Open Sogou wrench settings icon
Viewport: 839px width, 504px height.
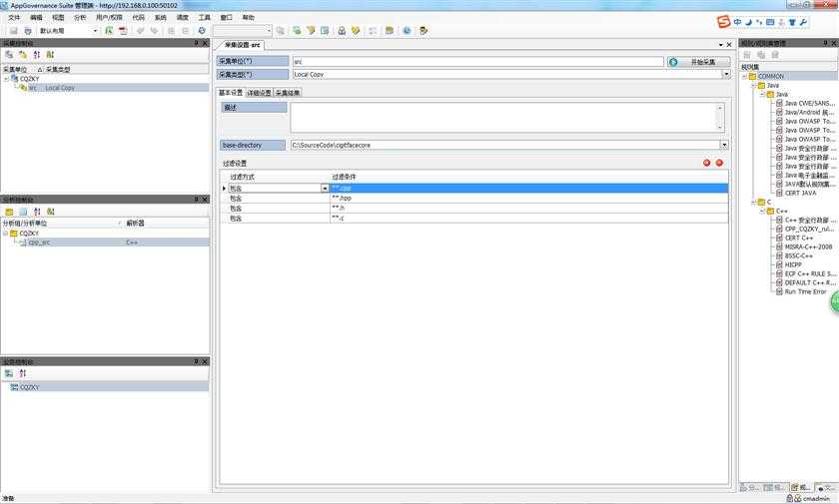pyautogui.click(x=804, y=22)
